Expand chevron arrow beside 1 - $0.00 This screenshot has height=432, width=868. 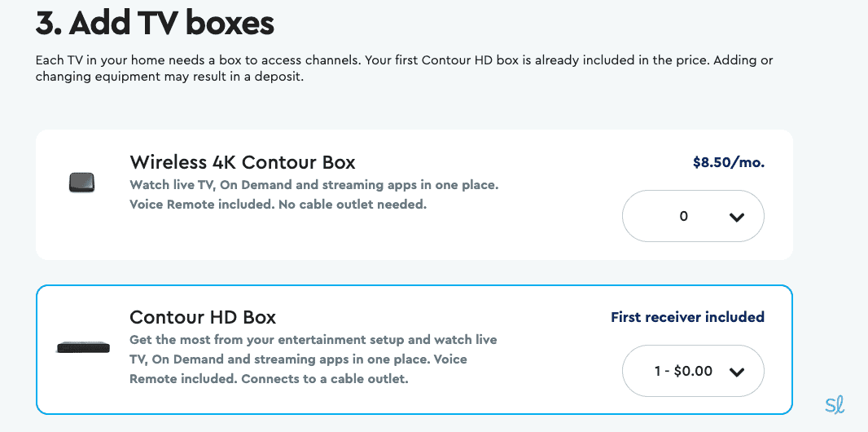point(737,372)
